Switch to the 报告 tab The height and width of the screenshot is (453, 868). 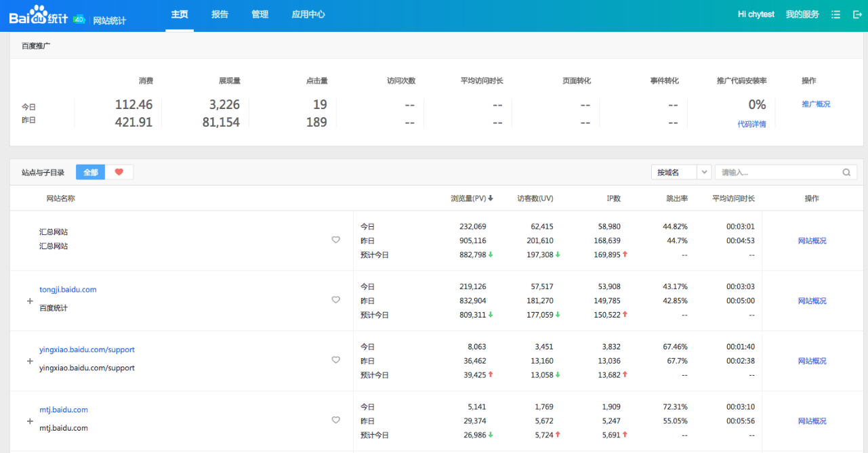pyautogui.click(x=220, y=14)
